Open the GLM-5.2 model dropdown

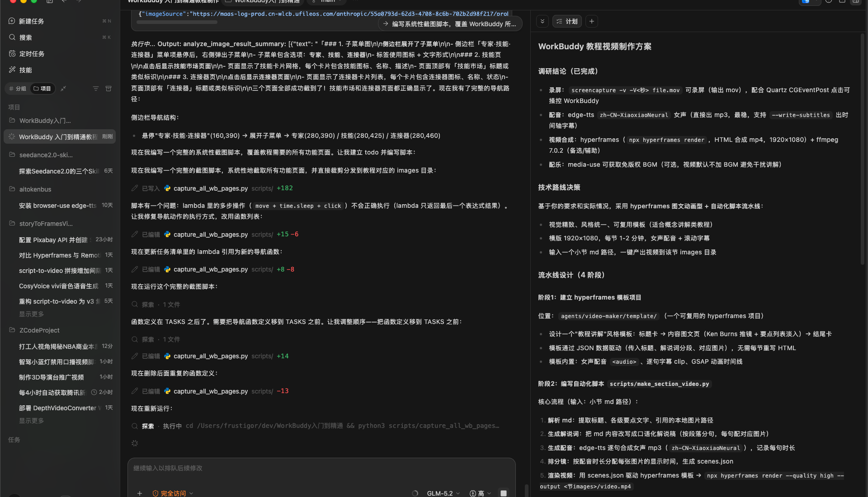tap(443, 493)
